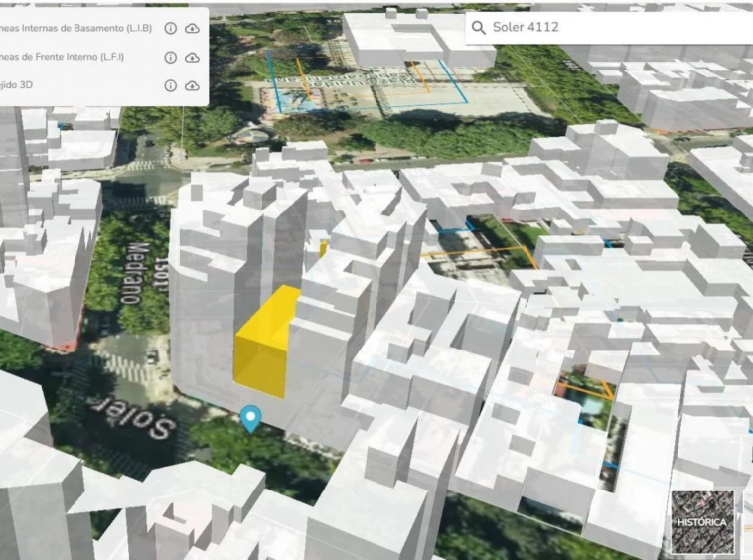This screenshot has width=753, height=560.
Task: Download the Líneas de Frente Interno layer
Action: 192,58
